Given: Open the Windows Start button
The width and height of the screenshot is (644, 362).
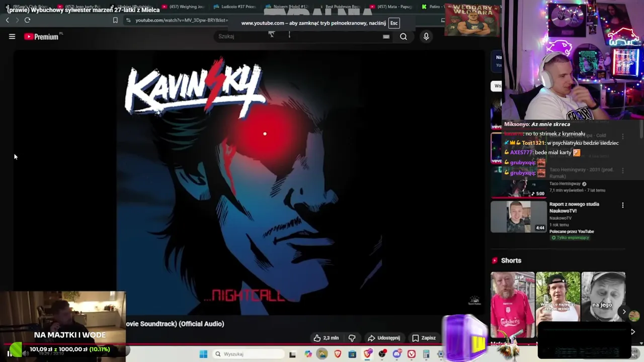Looking at the screenshot, I should point(203,354).
